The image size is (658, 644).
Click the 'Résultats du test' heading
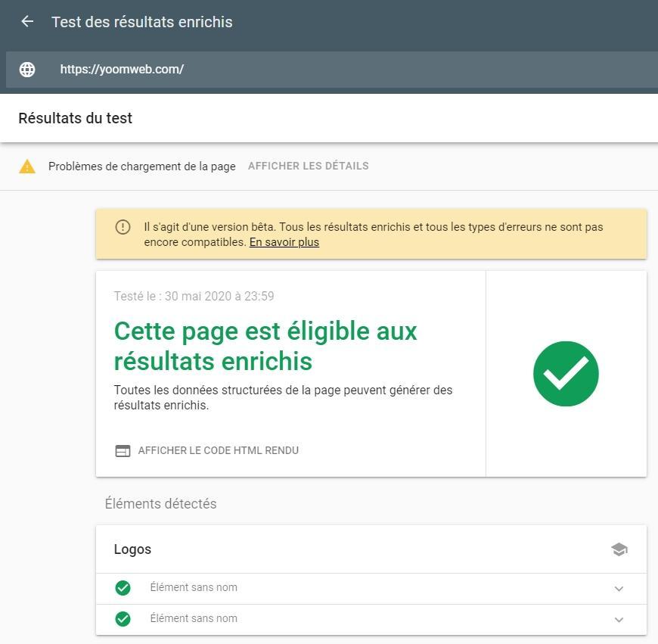click(x=76, y=118)
